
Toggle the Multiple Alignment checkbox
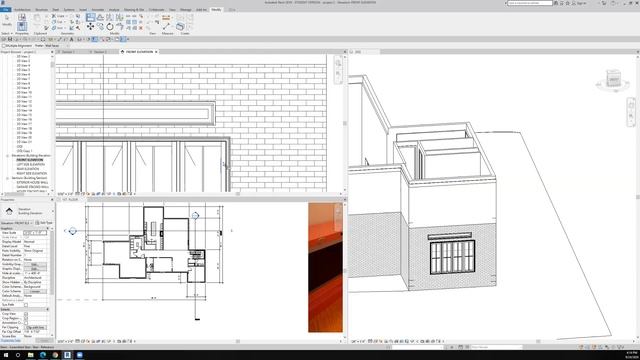(x=4, y=46)
